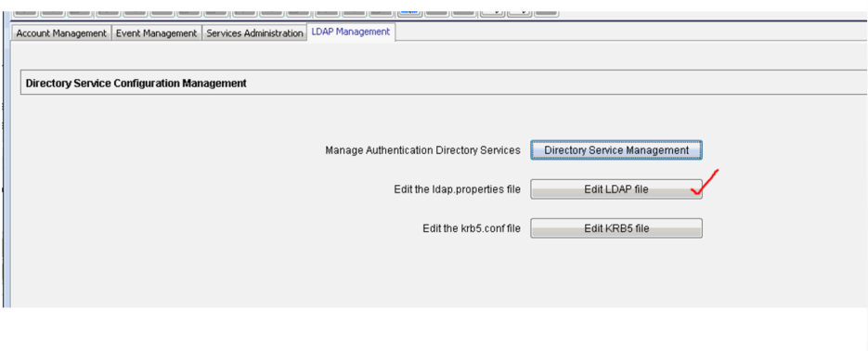Click the Directory Service Configuration Management heading
The width and height of the screenshot is (868, 351).
(136, 84)
